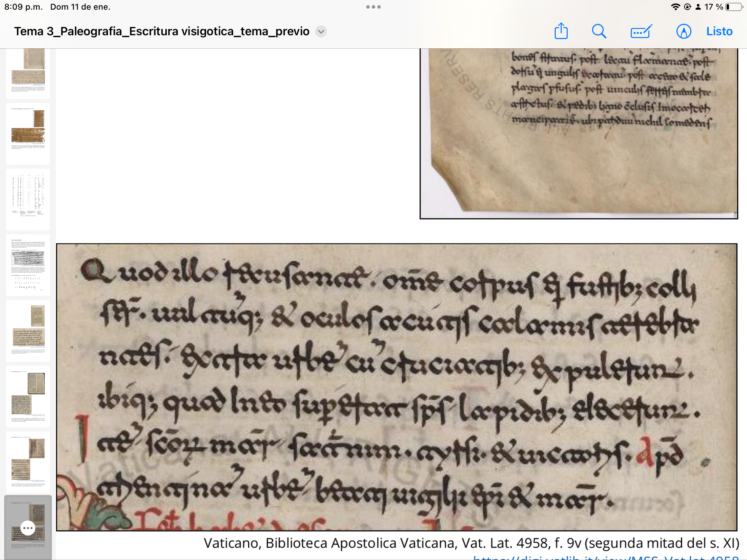The image size is (747, 560).
Task: Go to the page thumbnail with the grayscale manuscript image
Action: point(28,264)
